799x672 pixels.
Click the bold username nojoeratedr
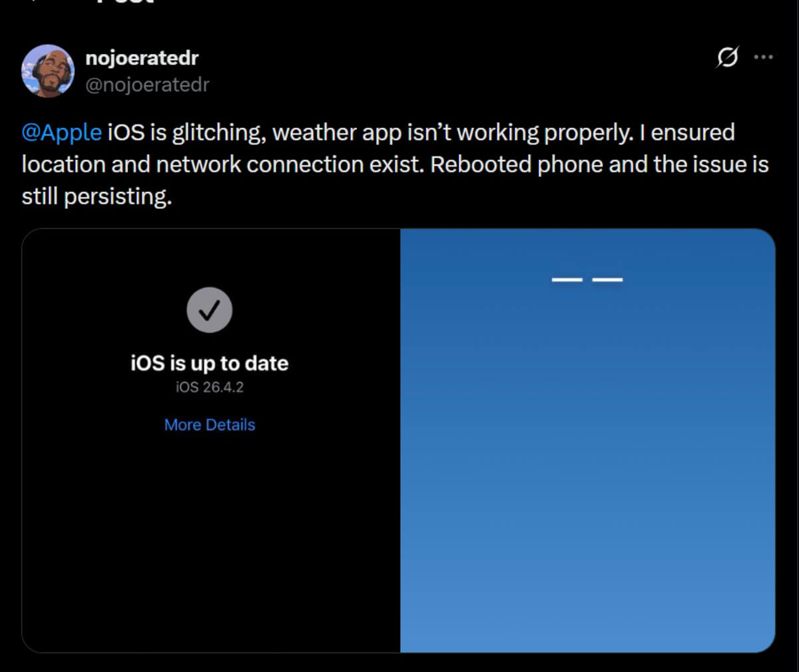141,57
